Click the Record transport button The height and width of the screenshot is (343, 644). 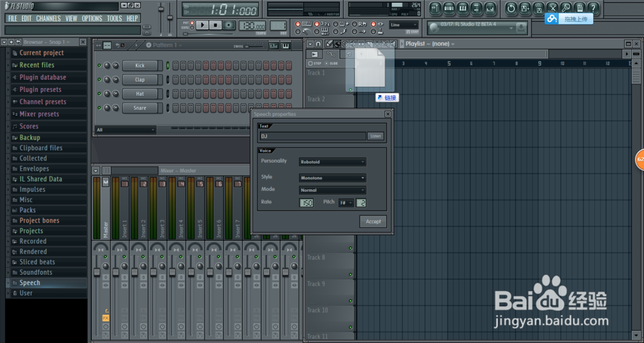point(229,25)
